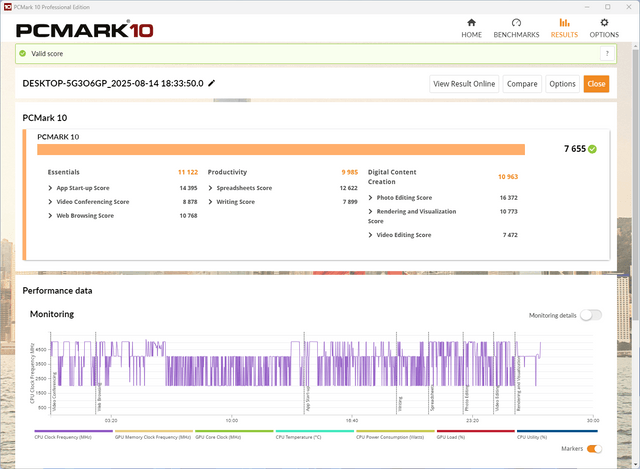Open Benchmarks via the gauge icon
This screenshot has height=469, width=640.
(x=516, y=22)
